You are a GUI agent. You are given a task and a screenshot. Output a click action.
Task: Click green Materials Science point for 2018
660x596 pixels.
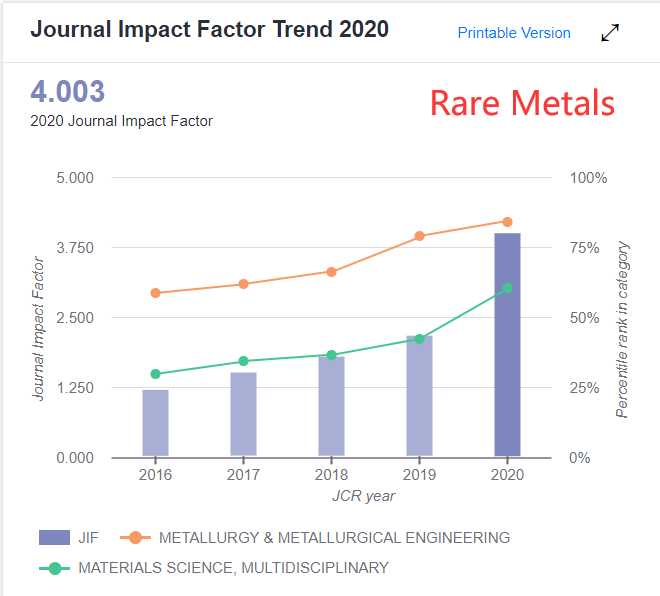(331, 355)
